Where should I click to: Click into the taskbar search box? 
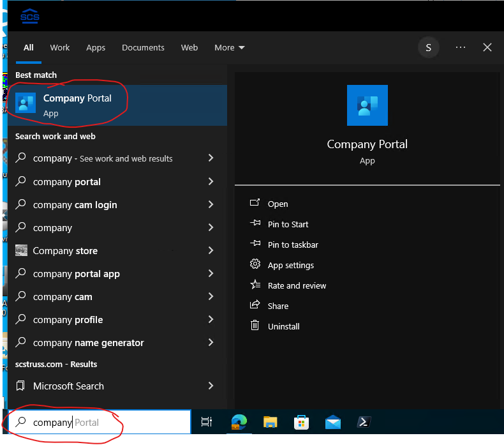click(x=100, y=422)
